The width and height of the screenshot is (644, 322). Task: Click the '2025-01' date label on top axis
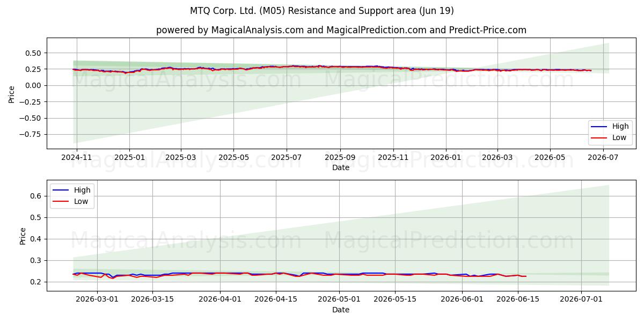129,158
